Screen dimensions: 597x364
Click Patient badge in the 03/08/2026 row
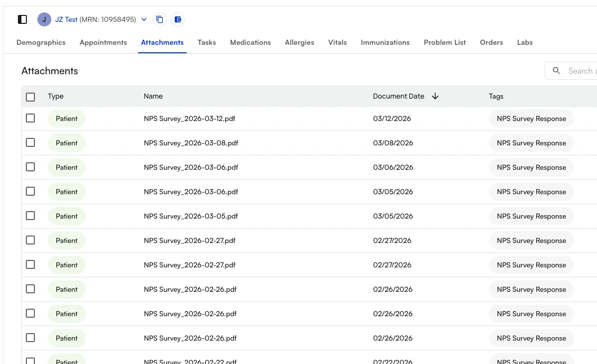(x=67, y=143)
